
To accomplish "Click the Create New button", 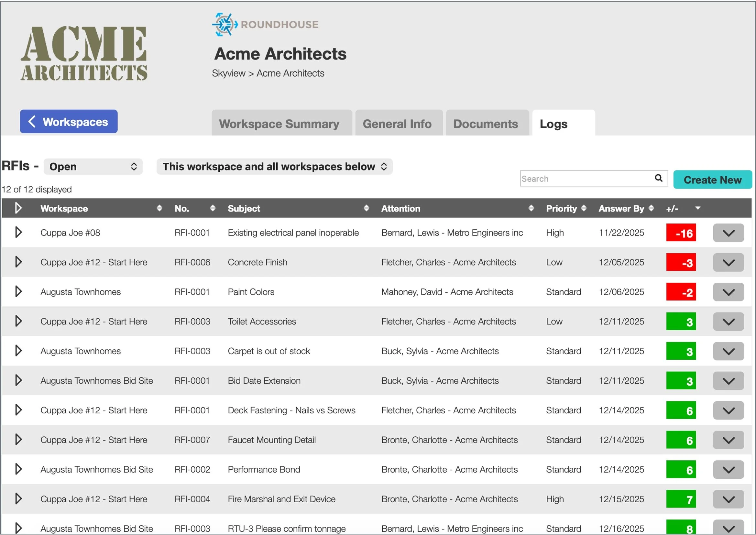I will [713, 180].
